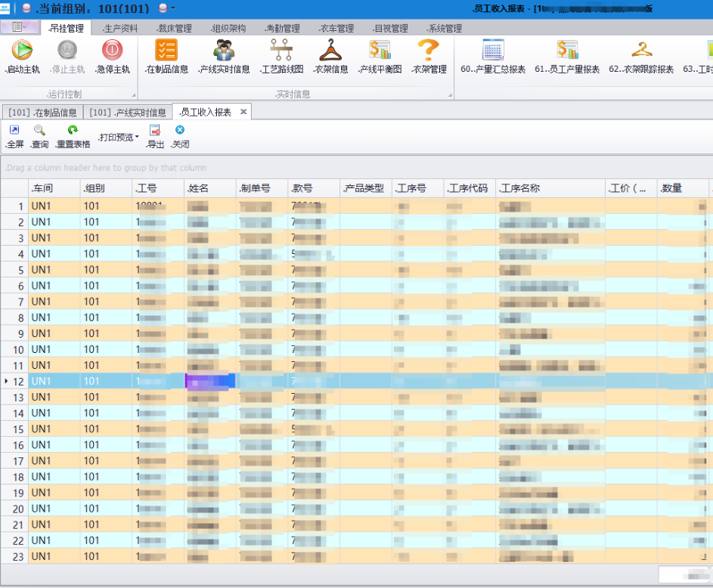Switch to the 生产资料 ribbon tab

(x=120, y=29)
